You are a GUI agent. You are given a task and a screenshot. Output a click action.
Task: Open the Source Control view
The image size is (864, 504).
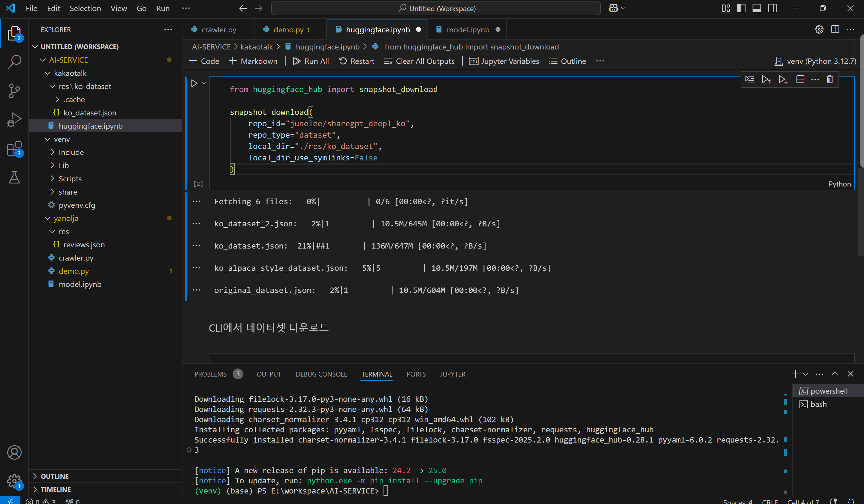pos(14,91)
